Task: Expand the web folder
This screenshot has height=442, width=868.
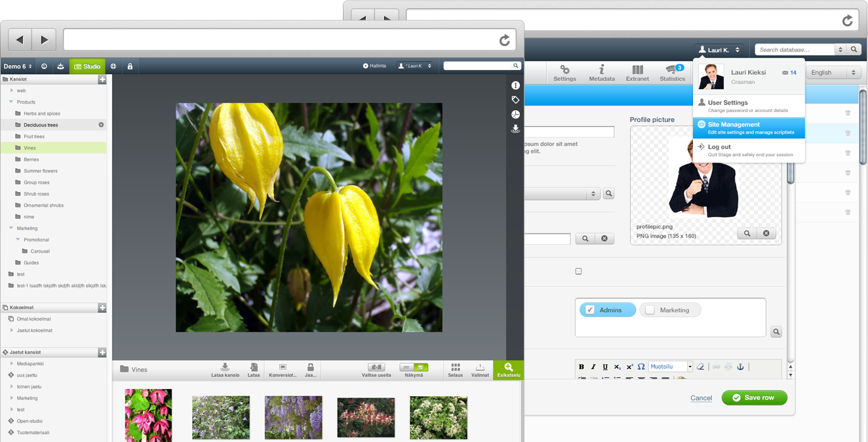Action: pyautogui.click(x=11, y=90)
